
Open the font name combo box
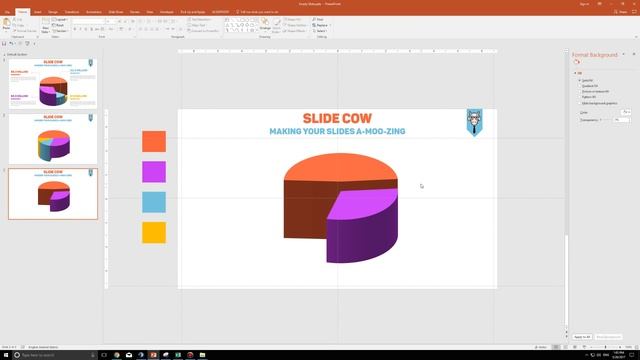click(88, 21)
